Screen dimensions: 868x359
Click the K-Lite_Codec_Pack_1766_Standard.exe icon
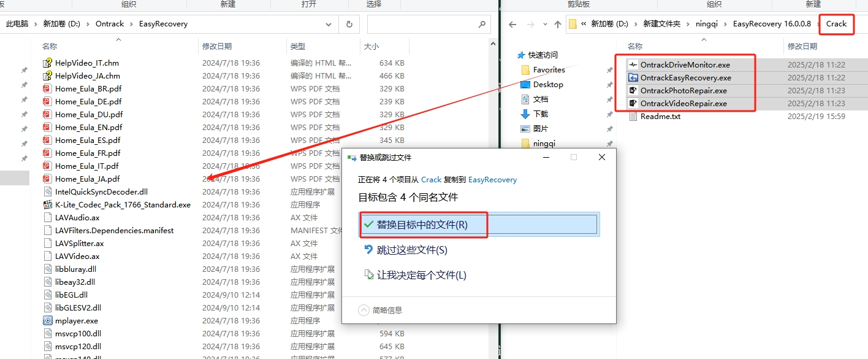(x=47, y=204)
